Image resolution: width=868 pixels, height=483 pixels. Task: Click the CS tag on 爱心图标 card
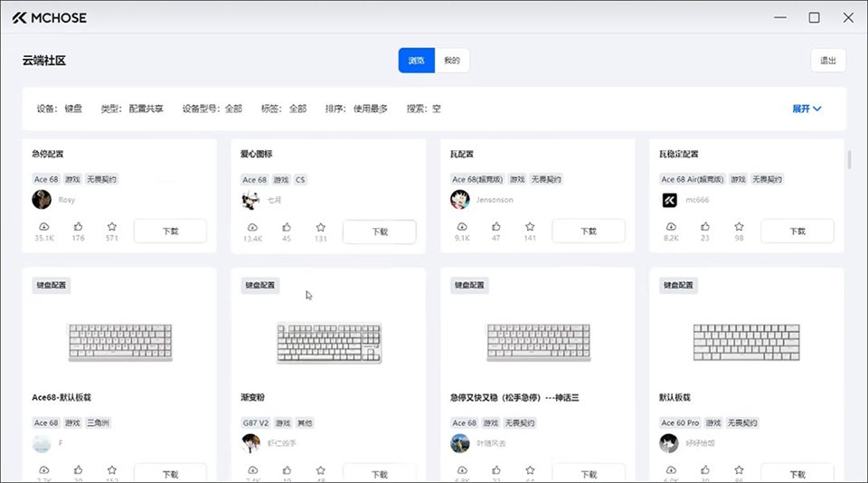300,179
